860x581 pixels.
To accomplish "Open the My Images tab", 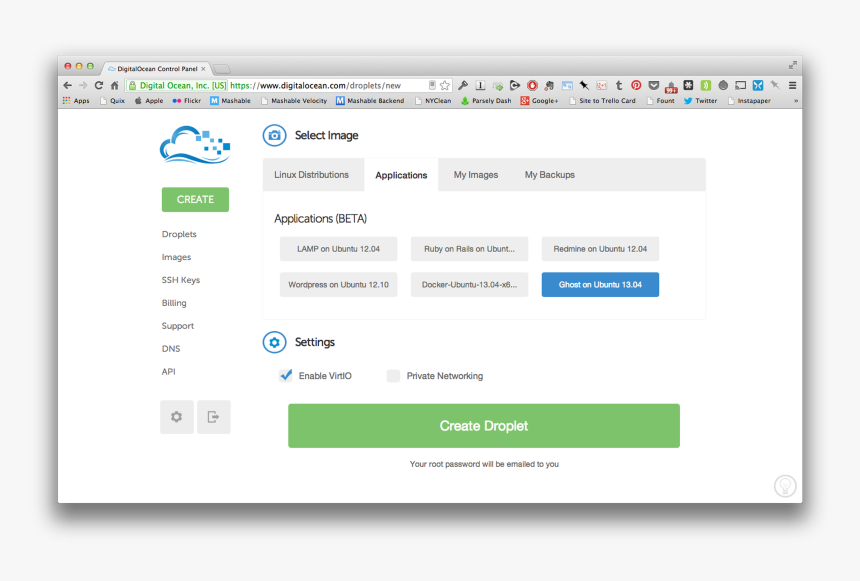I will 476,174.
